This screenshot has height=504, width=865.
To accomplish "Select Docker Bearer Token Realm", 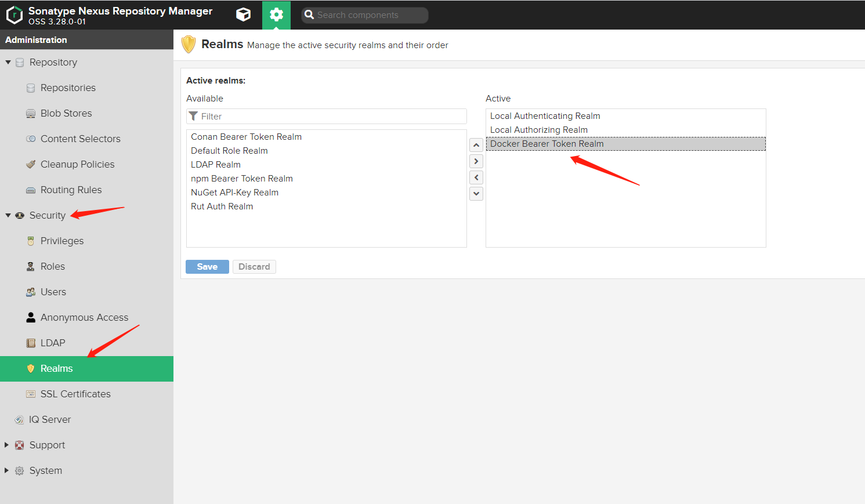I will click(x=626, y=144).
